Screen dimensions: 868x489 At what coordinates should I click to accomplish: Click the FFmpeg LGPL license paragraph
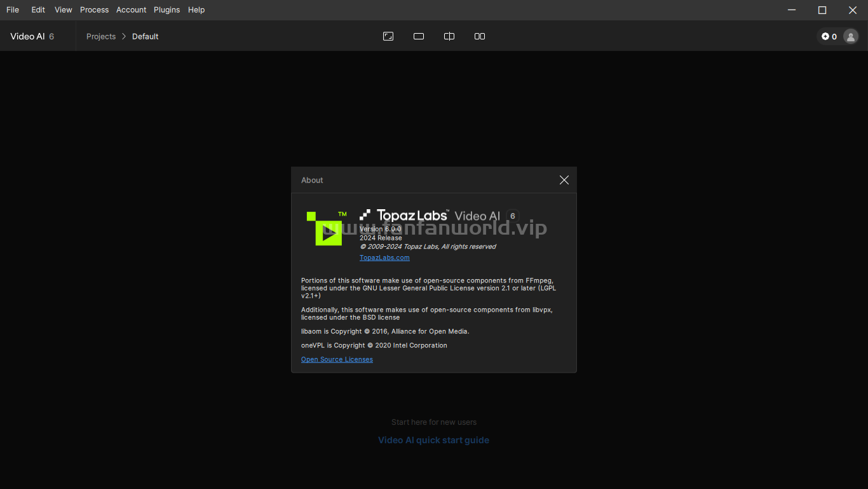[429, 288]
